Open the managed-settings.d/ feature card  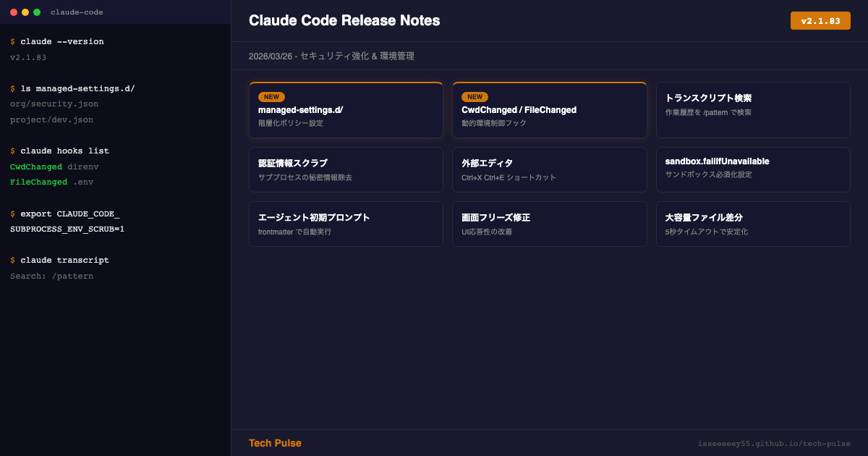tap(346, 111)
